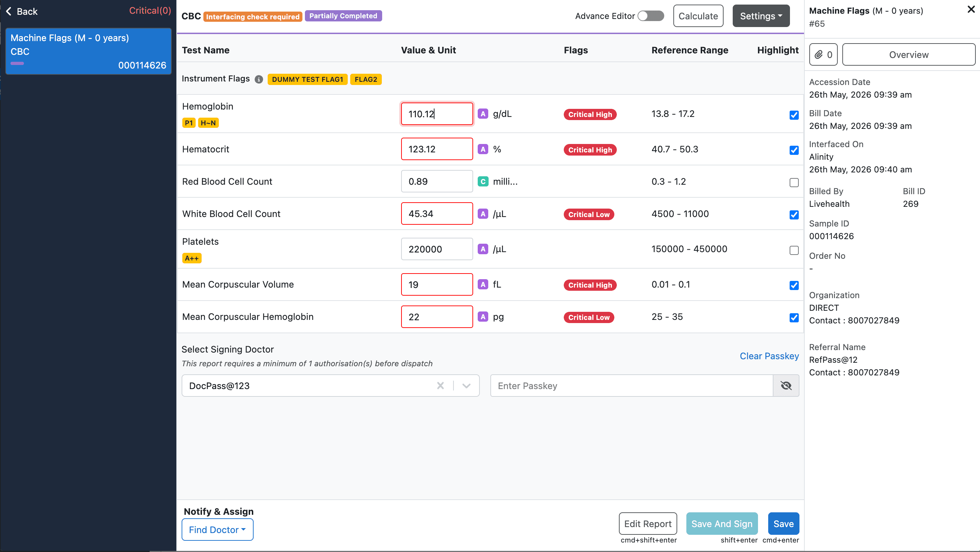Click the Calculate button
The width and height of the screenshot is (980, 552).
(x=698, y=16)
